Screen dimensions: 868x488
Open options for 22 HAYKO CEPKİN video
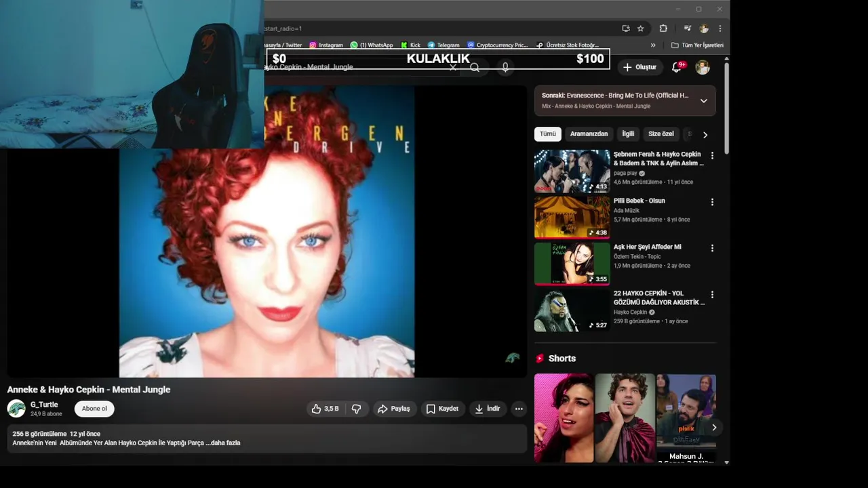712,295
